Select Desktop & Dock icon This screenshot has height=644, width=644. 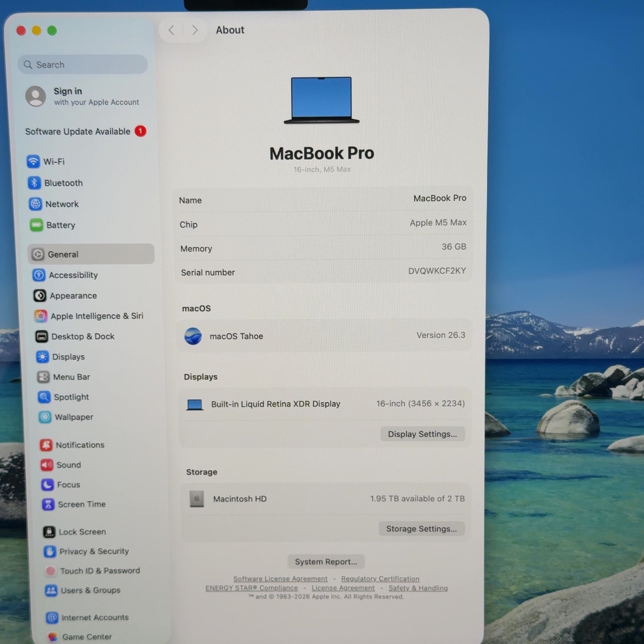coord(42,336)
